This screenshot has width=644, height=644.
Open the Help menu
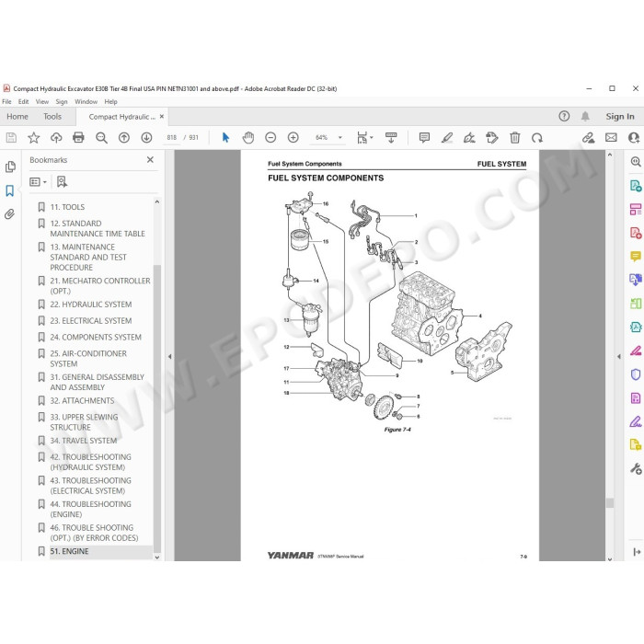(x=110, y=101)
